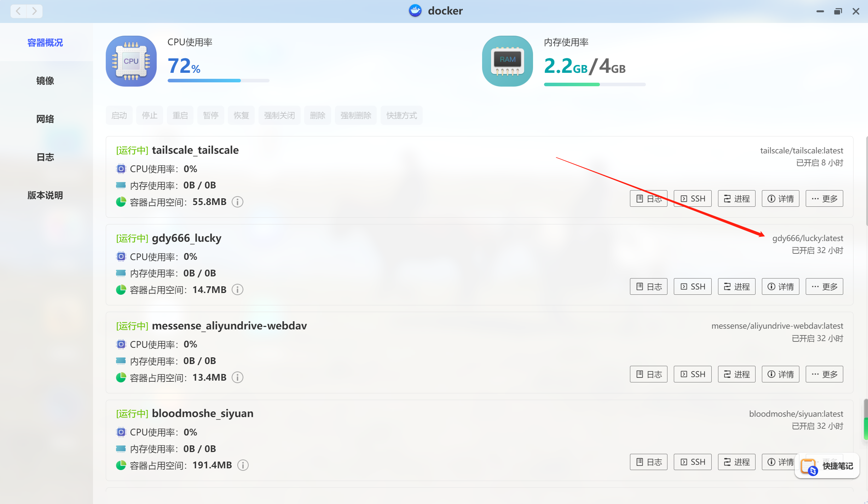Click the forward navigation arrow
The height and width of the screenshot is (504, 868).
click(x=34, y=11)
